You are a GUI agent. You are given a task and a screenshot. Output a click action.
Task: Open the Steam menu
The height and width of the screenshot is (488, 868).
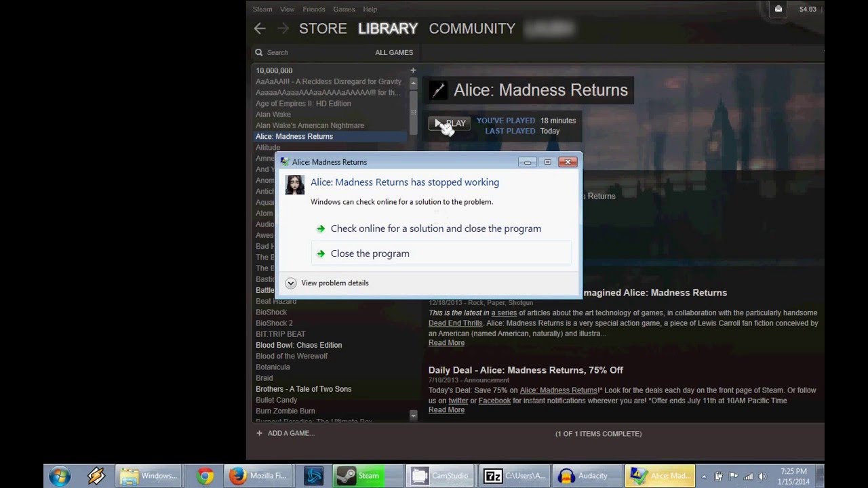[x=262, y=9]
